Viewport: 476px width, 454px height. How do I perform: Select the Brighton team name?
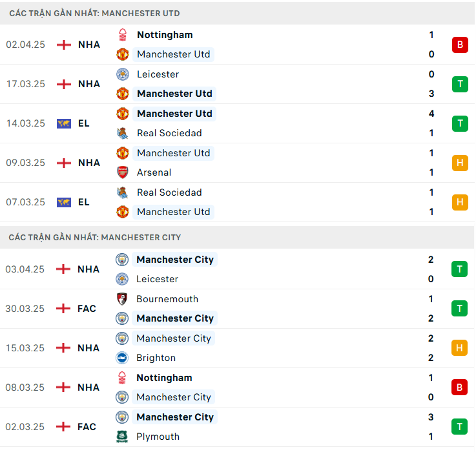[156, 358]
